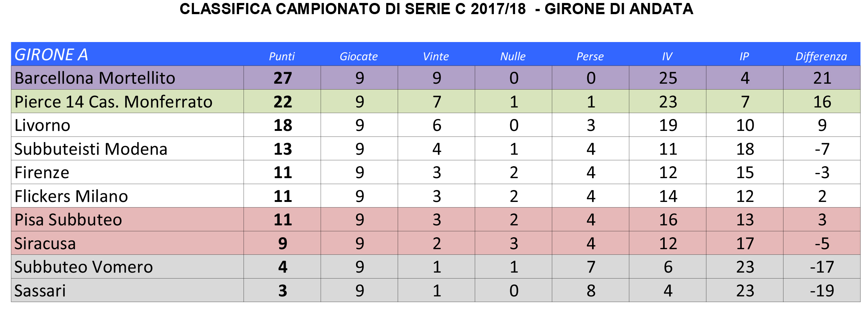This screenshot has height=328, width=868.
Task: Click the Pierce 14 Cas. Monferrato cell
Action: click(x=113, y=102)
